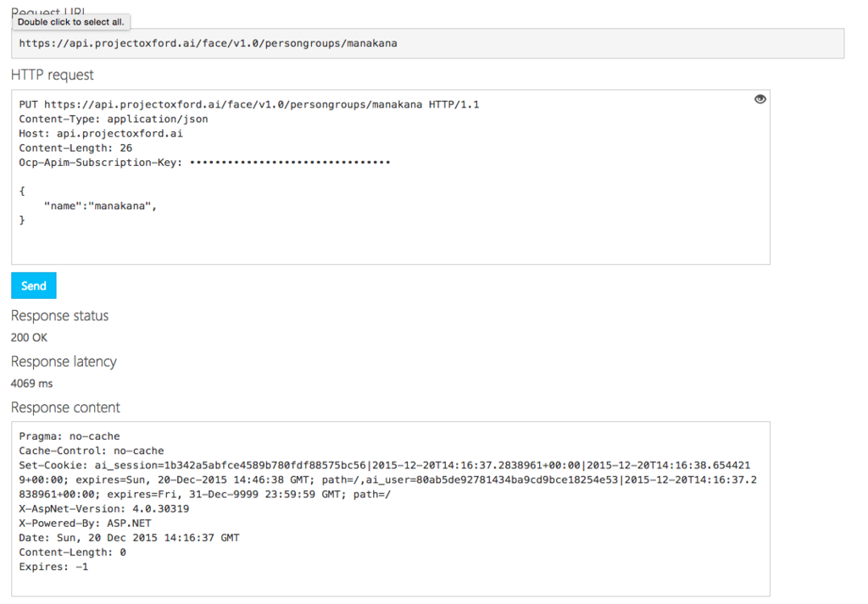Viewport: 868px width, 604px height.
Task: Click the 4069 ms latency value
Action: coord(32,383)
